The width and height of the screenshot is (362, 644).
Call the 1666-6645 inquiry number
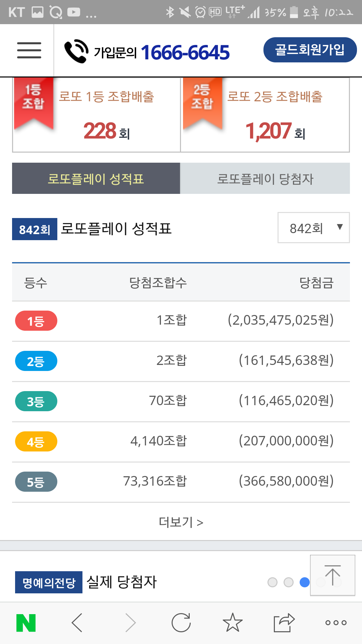(185, 52)
